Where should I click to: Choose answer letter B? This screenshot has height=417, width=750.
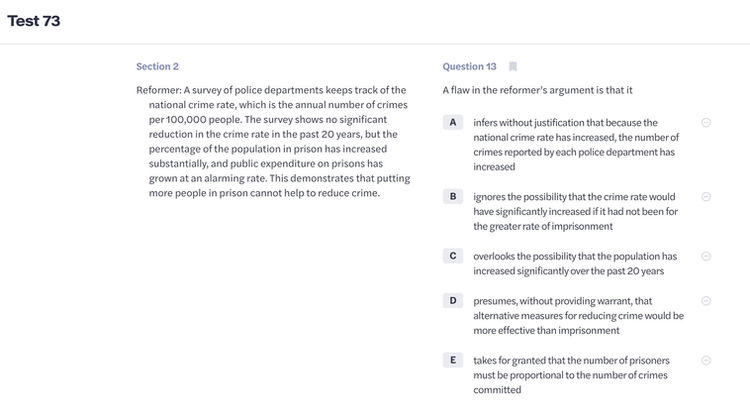coord(453,196)
